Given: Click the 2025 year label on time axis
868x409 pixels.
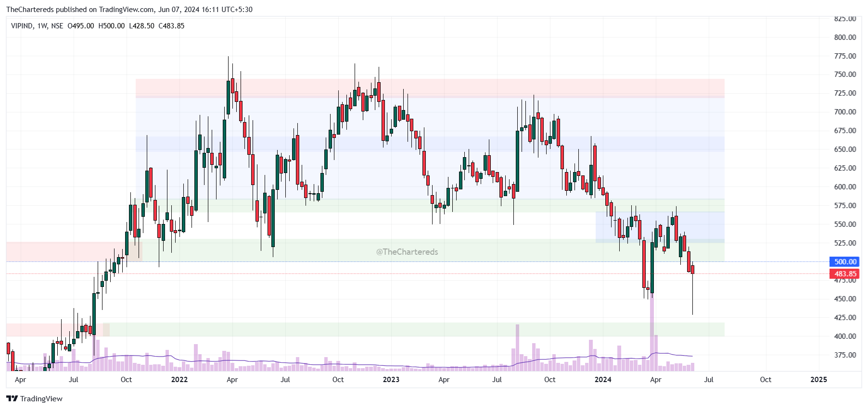Looking at the screenshot, I should coord(818,380).
